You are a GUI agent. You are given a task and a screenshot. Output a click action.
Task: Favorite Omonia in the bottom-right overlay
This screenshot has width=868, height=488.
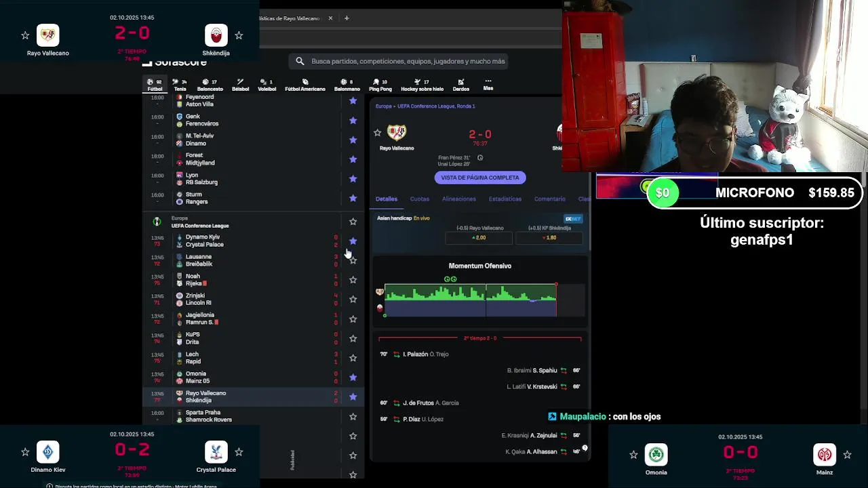point(633,455)
